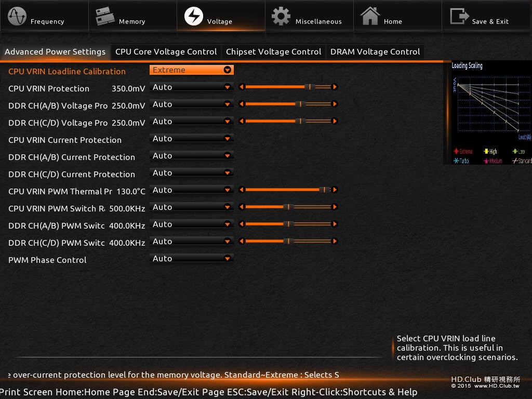This screenshot has height=399, width=532.
Task: Open PWM Phase Control Auto dropdown
Action: pyautogui.click(x=191, y=258)
